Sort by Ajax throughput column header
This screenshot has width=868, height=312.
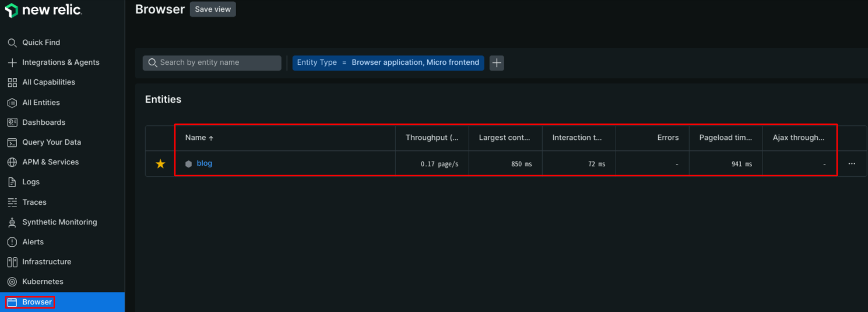pyautogui.click(x=799, y=138)
